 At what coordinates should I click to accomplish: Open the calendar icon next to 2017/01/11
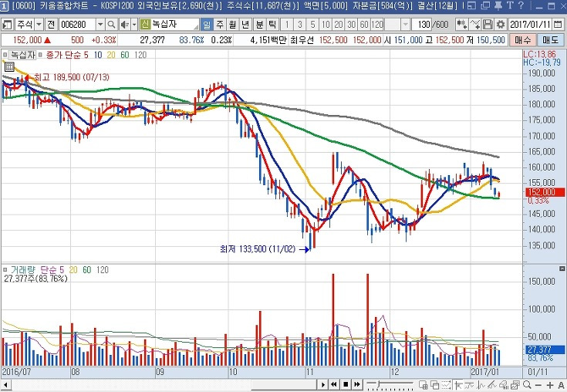point(559,25)
